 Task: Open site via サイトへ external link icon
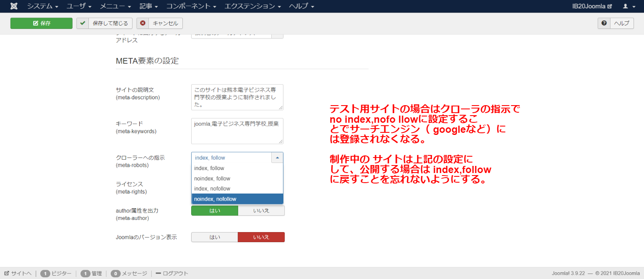[7, 274]
